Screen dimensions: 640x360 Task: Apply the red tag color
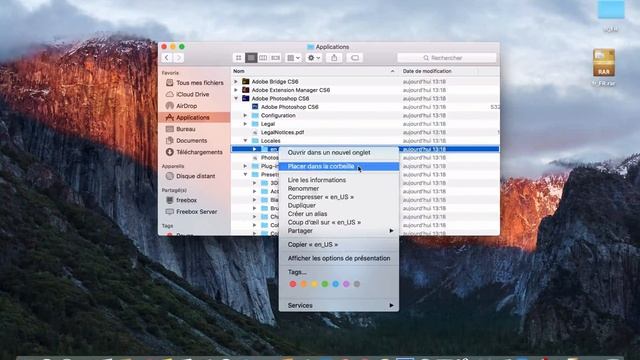(x=293, y=284)
